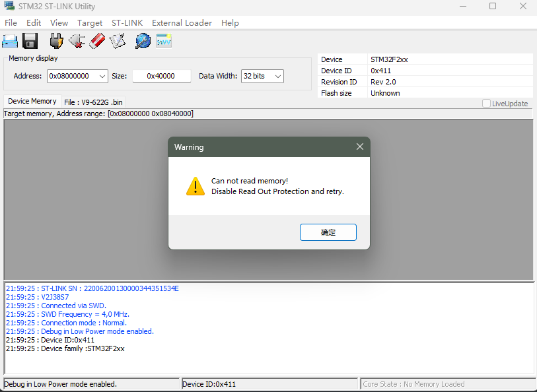Click the 'Rev 2.0' Revision ID value
The height and width of the screenshot is (392, 537).
point(383,82)
